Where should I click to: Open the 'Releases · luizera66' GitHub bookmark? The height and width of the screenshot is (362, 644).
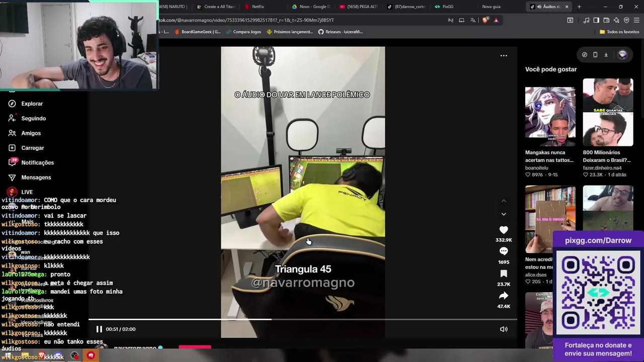click(340, 32)
